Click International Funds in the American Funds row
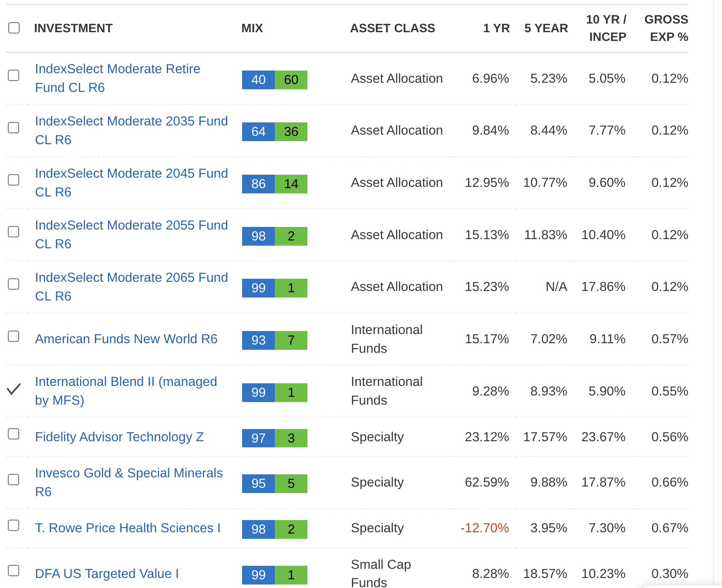Screen dimensions: 722x588 click(387, 339)
